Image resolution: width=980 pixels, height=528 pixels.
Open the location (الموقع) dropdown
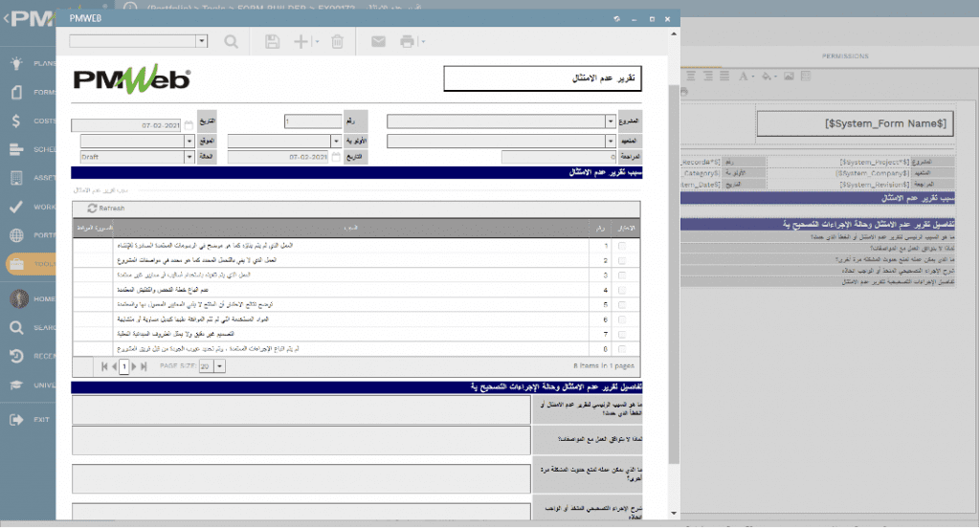(189, 142)
